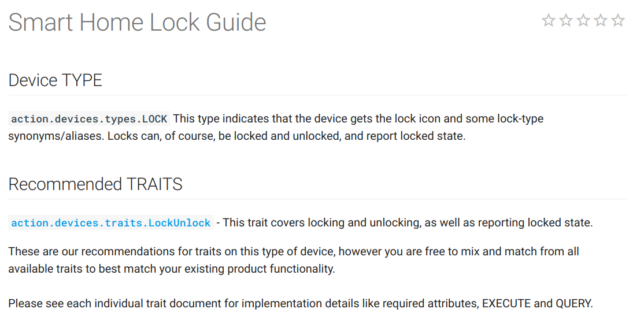Screen dimensions: 644x320
Task: Give the guide three stars
Action: [583, 21]
